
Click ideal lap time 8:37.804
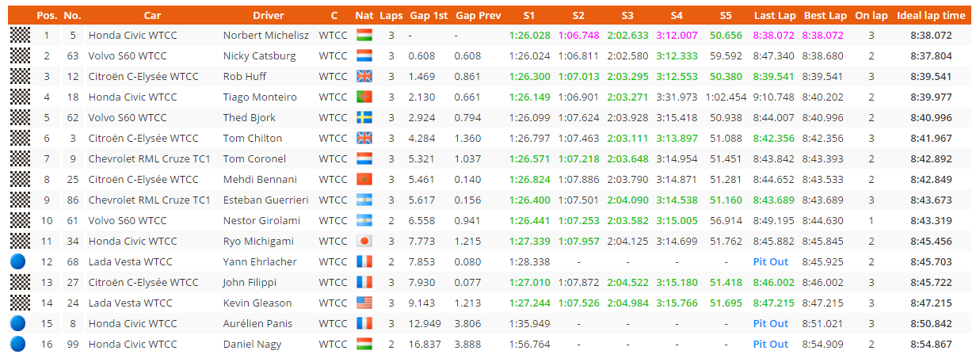(931, 56)
